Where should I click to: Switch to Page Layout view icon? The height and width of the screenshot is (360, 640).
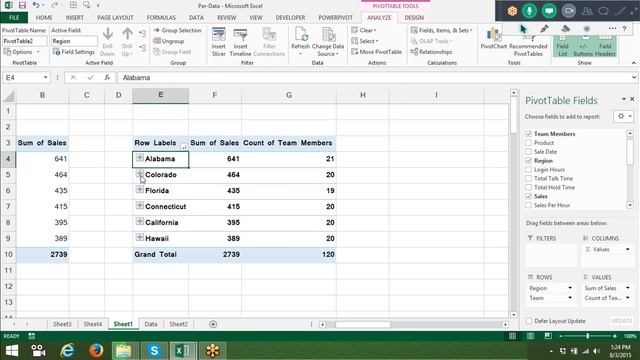pyautogui.click(x=530, y=336)
